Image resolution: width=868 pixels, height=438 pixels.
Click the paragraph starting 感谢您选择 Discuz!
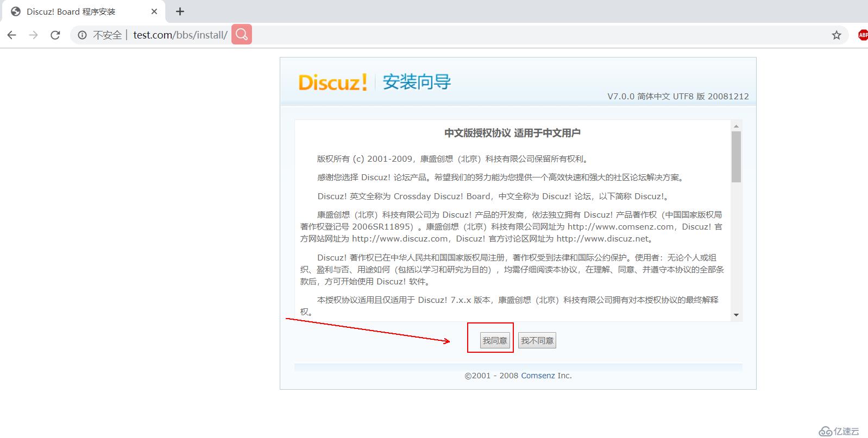[x=501, y=177]
